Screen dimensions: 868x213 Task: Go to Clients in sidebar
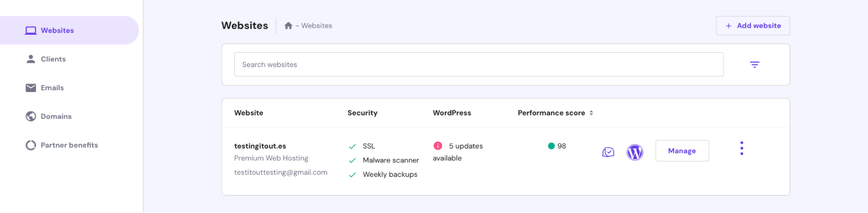[53, 59]
